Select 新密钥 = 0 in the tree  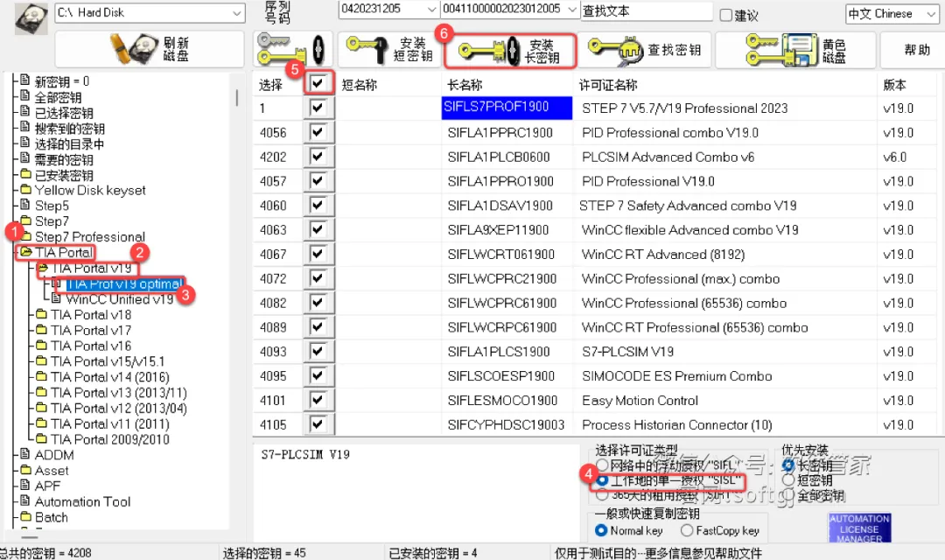(x=61, y=81)
